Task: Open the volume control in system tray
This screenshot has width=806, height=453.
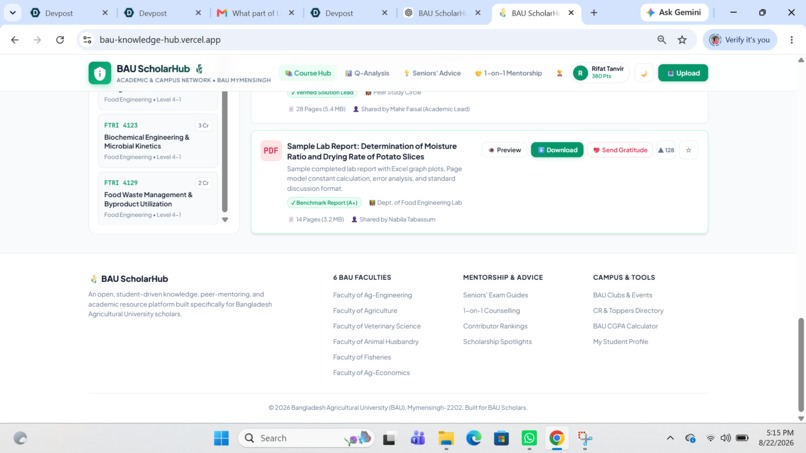Action: (x=725, y=438)
